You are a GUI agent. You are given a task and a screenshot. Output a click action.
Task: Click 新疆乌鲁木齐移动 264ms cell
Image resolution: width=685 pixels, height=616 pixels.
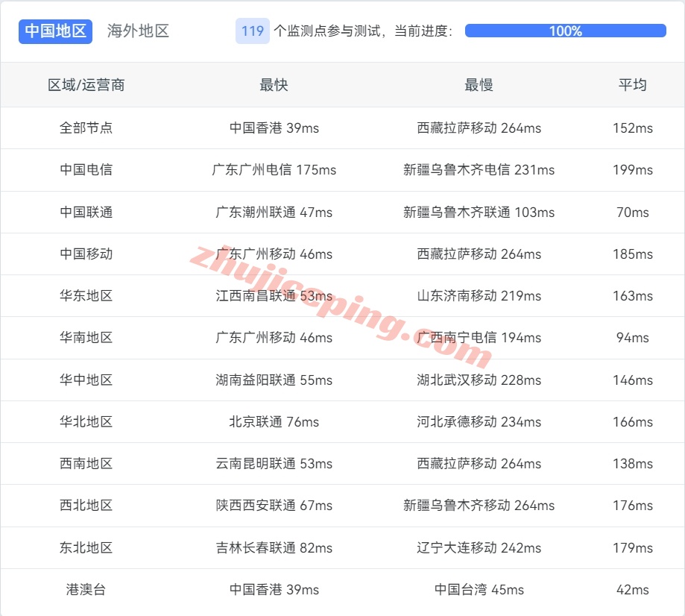click(x=479, y=506)
